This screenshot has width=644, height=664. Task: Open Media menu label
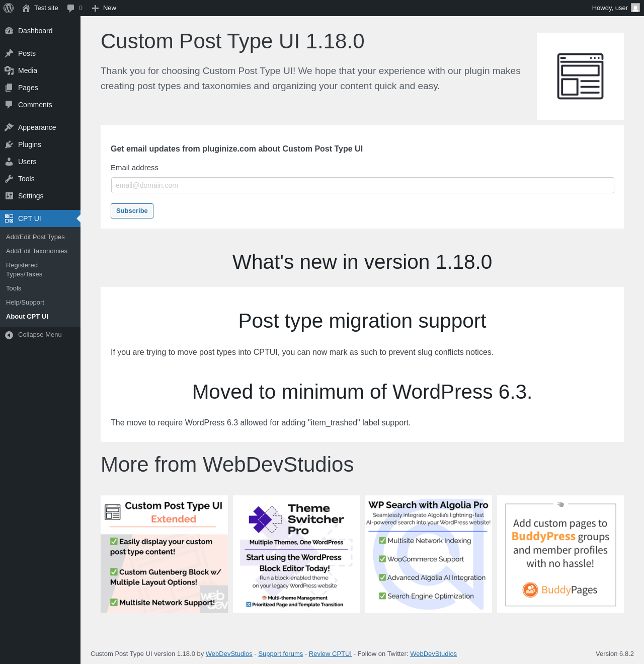28,70
